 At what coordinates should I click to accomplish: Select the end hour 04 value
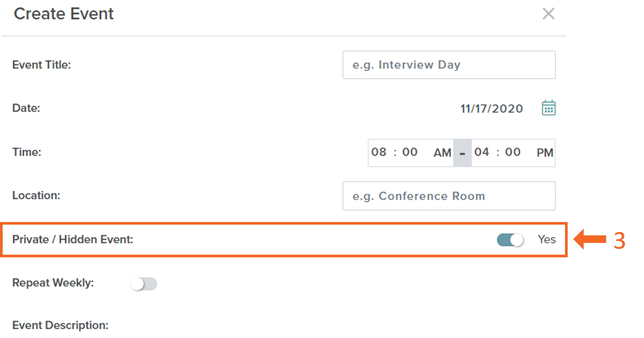tap(482, 152)
